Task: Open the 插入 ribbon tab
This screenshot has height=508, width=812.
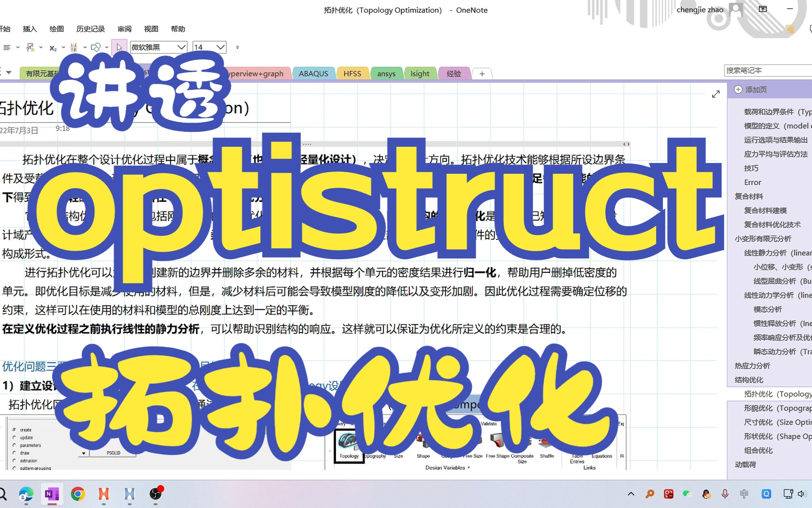Action: click(30, 29)
